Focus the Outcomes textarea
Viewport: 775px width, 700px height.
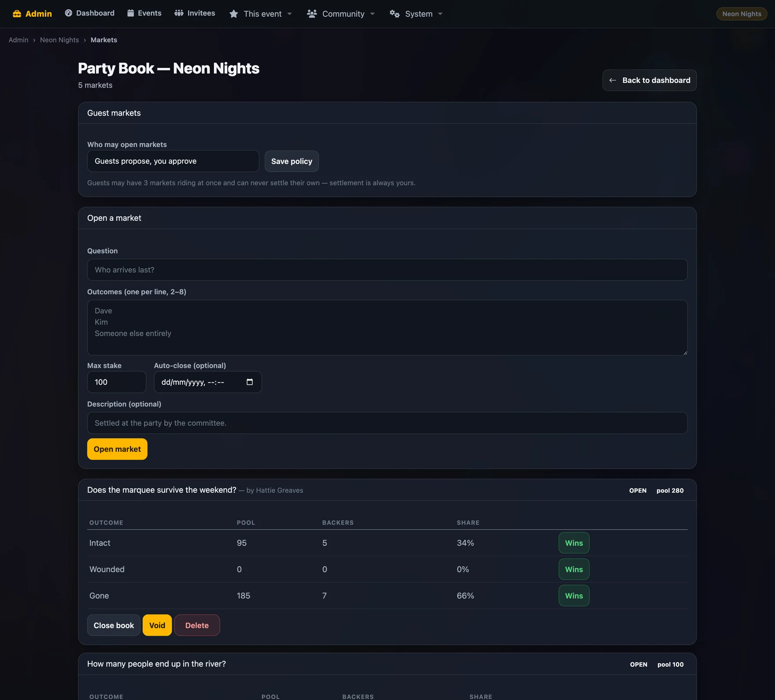tap(387, 328)
